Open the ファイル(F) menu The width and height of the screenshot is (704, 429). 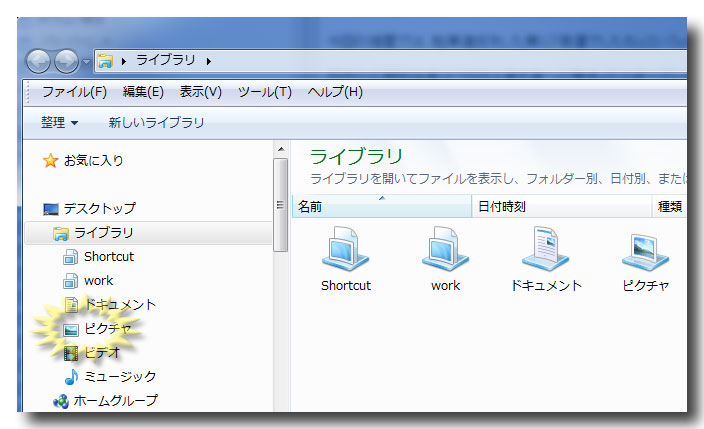click(x=74, y=92)
